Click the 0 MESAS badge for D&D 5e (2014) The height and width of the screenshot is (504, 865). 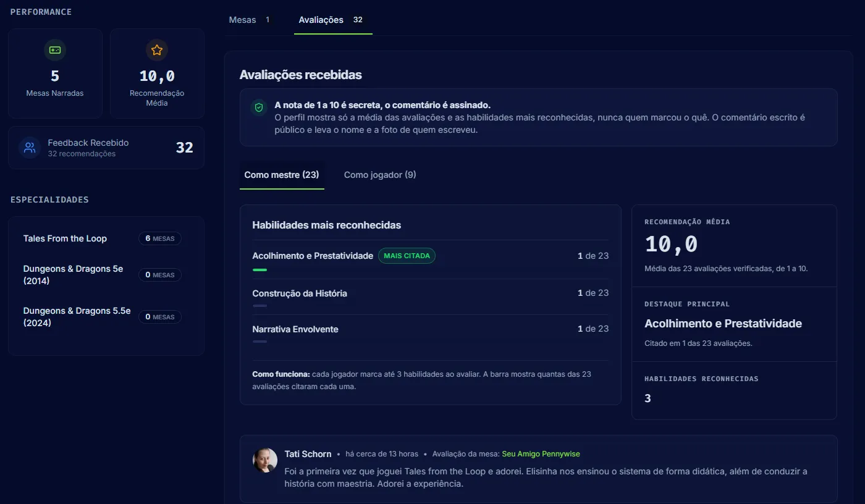pos(160,275)
